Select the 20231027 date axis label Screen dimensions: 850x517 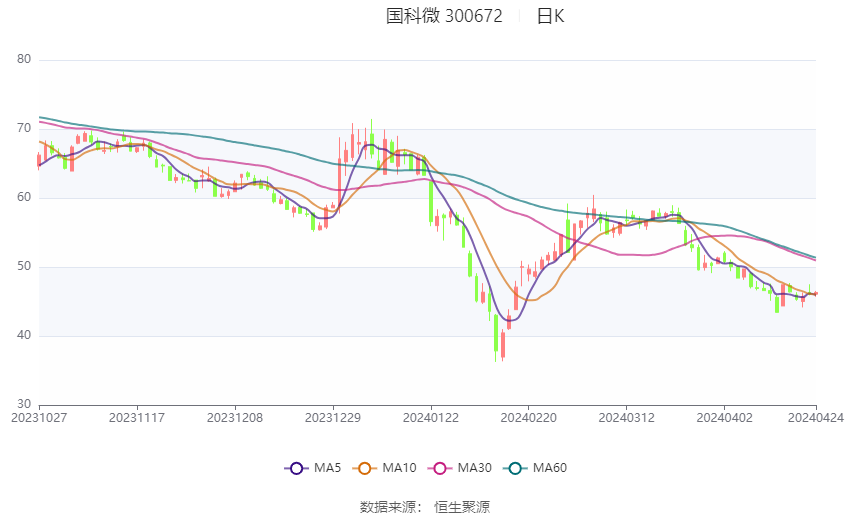[x=39, y=418]
